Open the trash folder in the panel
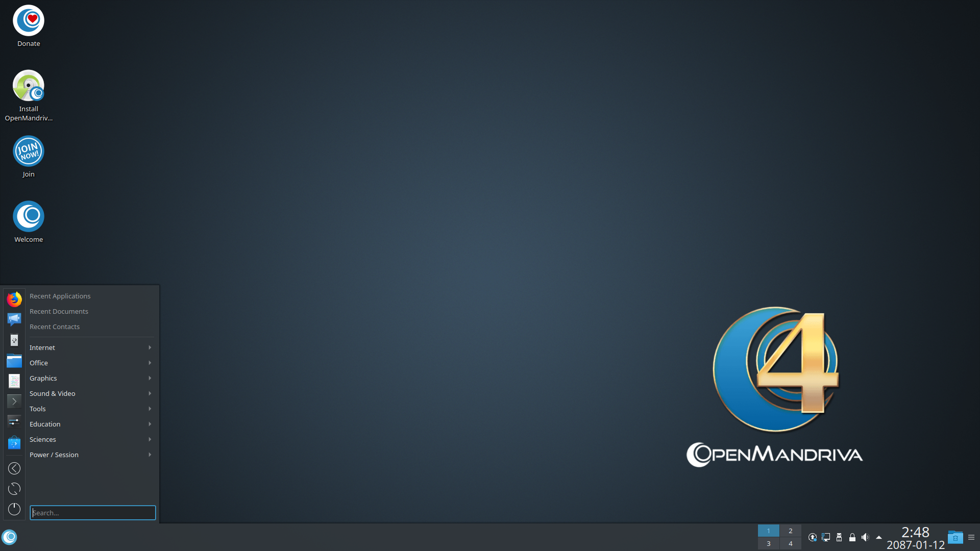This screenshot has height=551, width=980. [955, 537]
